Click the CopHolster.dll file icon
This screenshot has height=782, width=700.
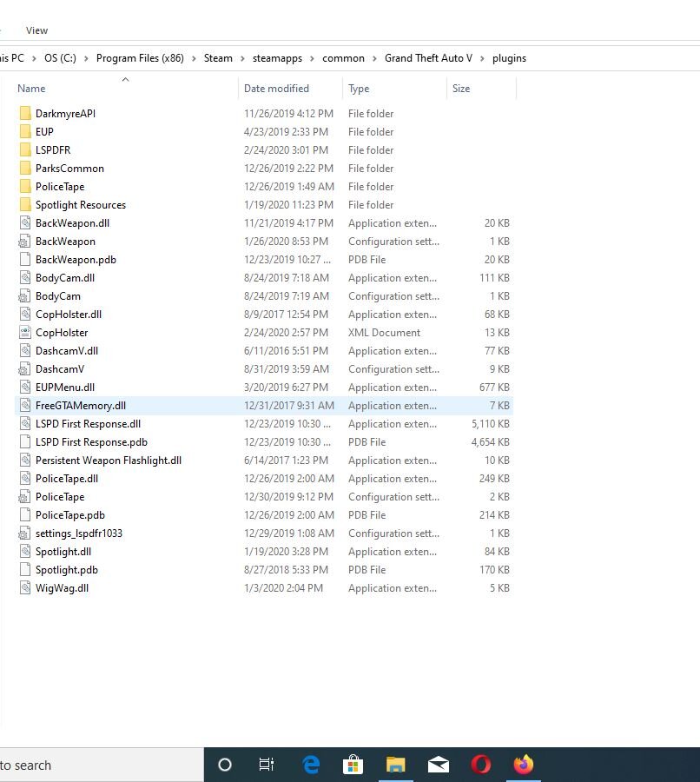coord(25,315)
